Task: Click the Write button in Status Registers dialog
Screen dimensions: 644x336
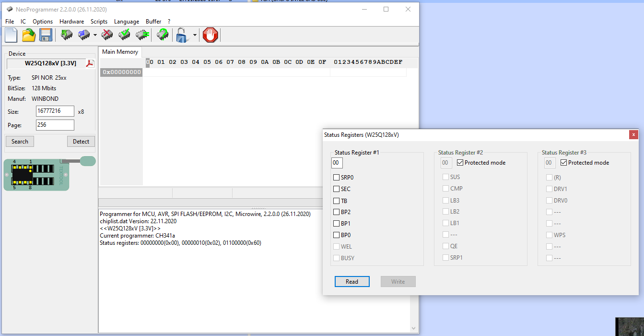Action: [398, 282]
